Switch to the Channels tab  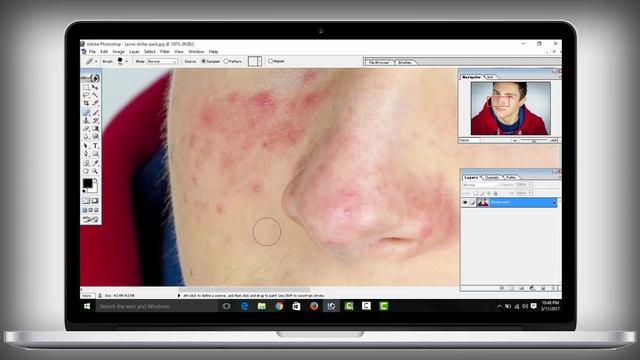(x=492, y=177)
